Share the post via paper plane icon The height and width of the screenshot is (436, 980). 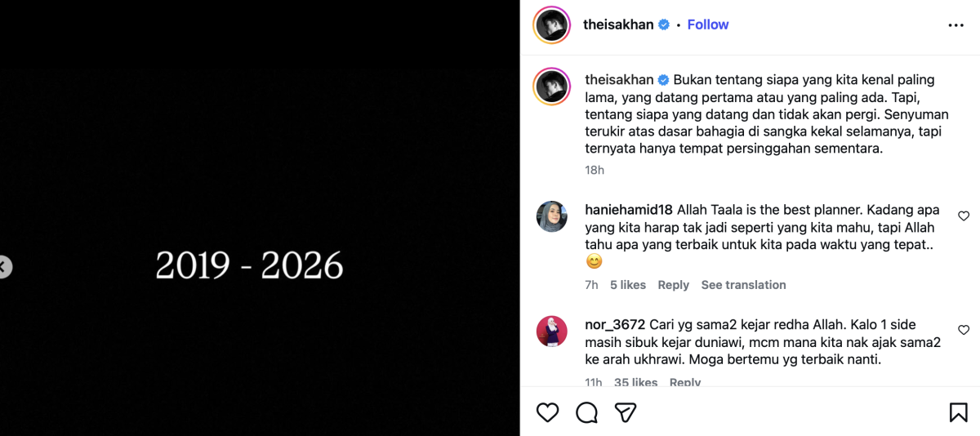(626, 412)
